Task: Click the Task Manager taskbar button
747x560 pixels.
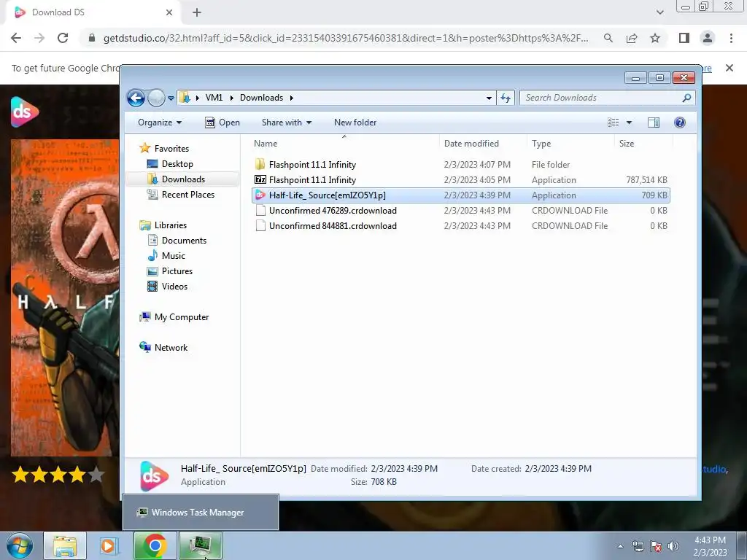Action: pyautogui.click(x=200, y=545)
